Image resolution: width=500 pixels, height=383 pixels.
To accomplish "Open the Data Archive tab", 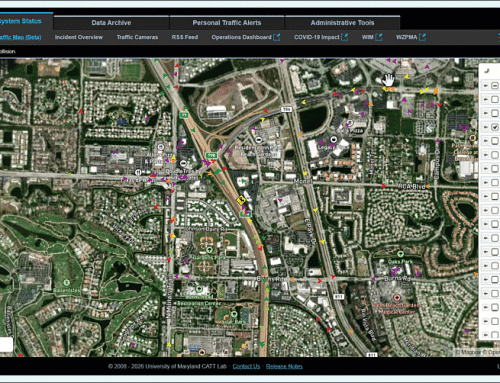I will click(x=111, y=23).
